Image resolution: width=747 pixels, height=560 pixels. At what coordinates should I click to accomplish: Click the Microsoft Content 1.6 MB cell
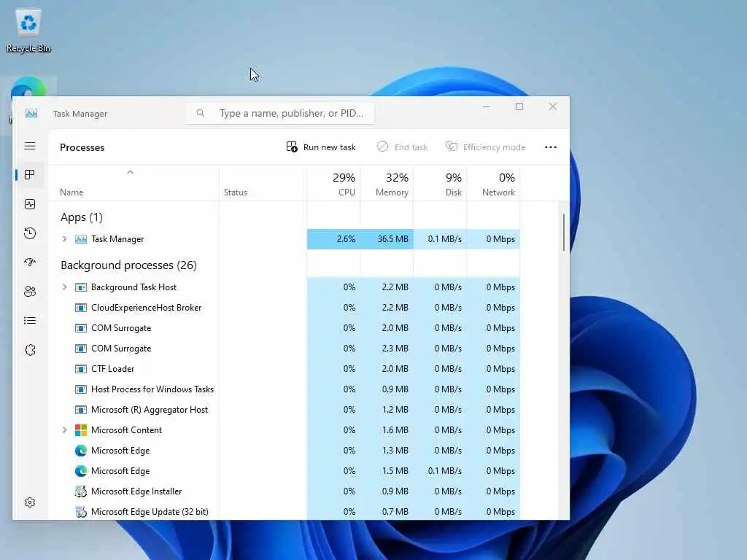point(387,430)
